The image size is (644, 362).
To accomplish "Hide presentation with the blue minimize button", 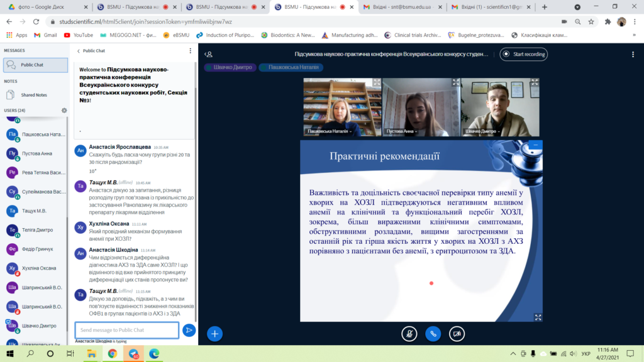I will [x=536, y=145].
